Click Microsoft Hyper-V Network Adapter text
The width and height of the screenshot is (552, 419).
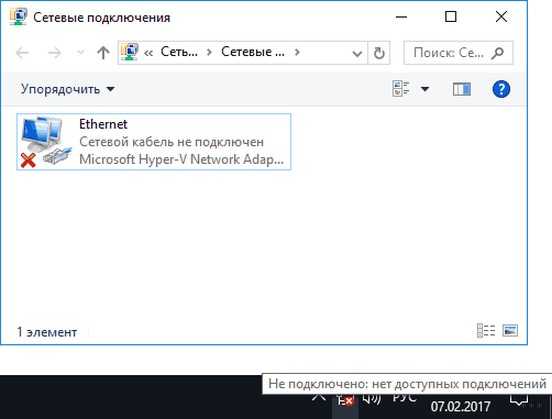[181, 159]
